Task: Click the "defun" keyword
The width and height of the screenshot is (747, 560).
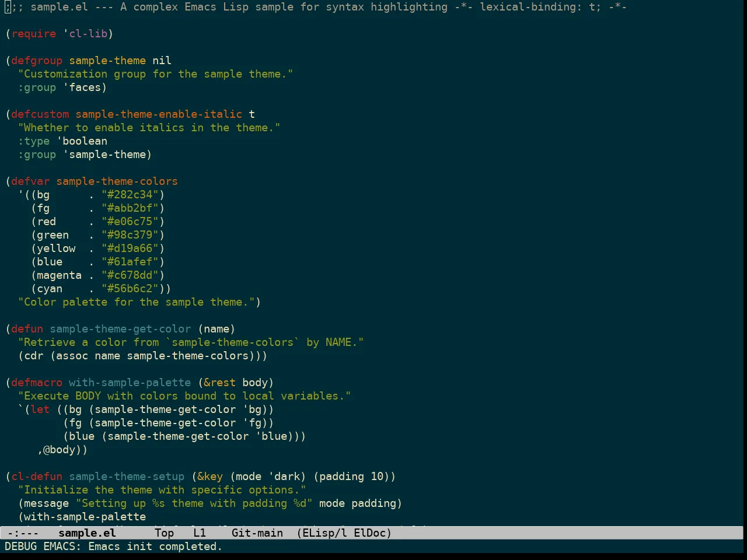Action: click(27, 329)
